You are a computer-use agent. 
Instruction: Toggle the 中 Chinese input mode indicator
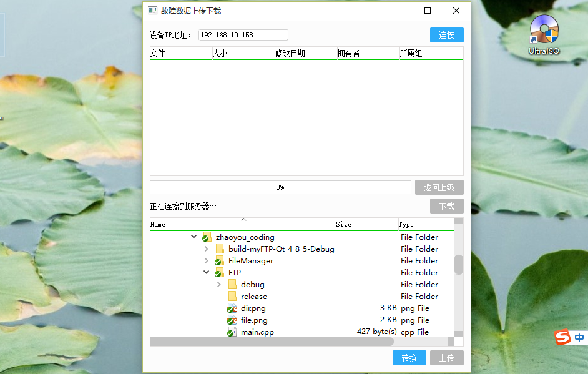[x=579, y=338]
